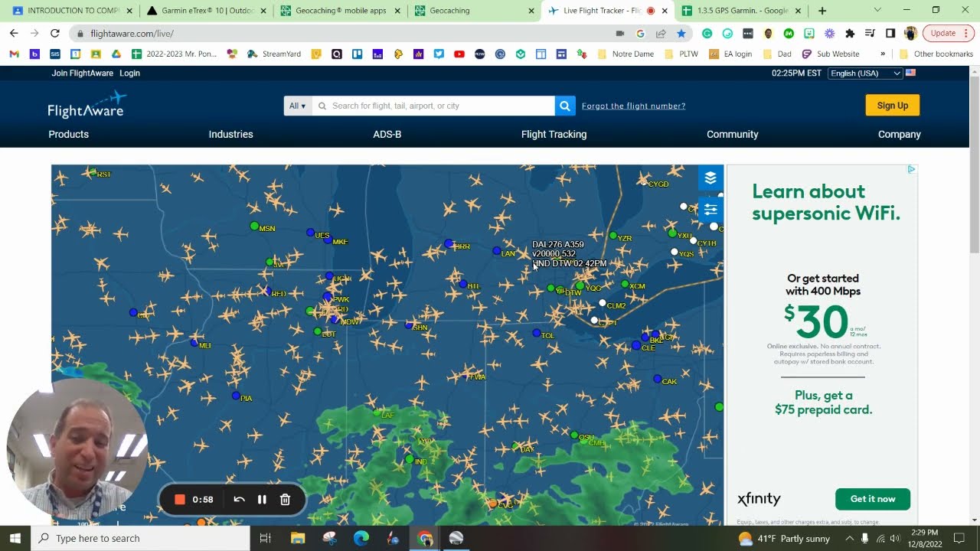The image size is (980, 551).
Task: Open the Sub Website bookmark
Action: [831, 54]
